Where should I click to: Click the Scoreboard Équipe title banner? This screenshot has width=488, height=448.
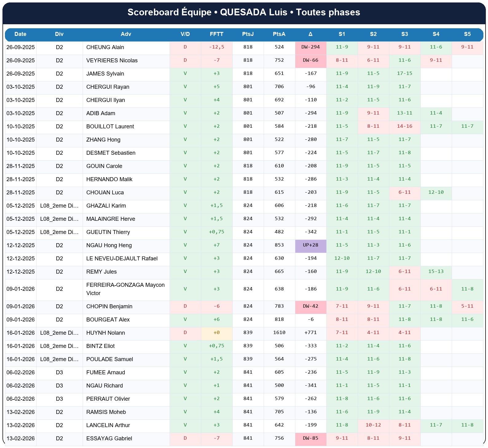[244, 12]
